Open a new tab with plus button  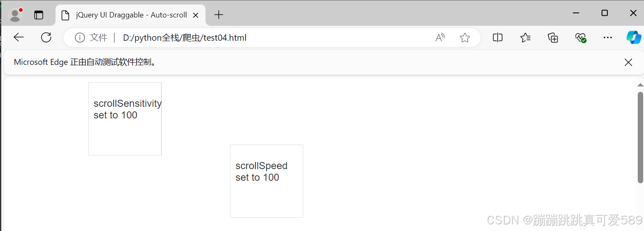point(219,15)
